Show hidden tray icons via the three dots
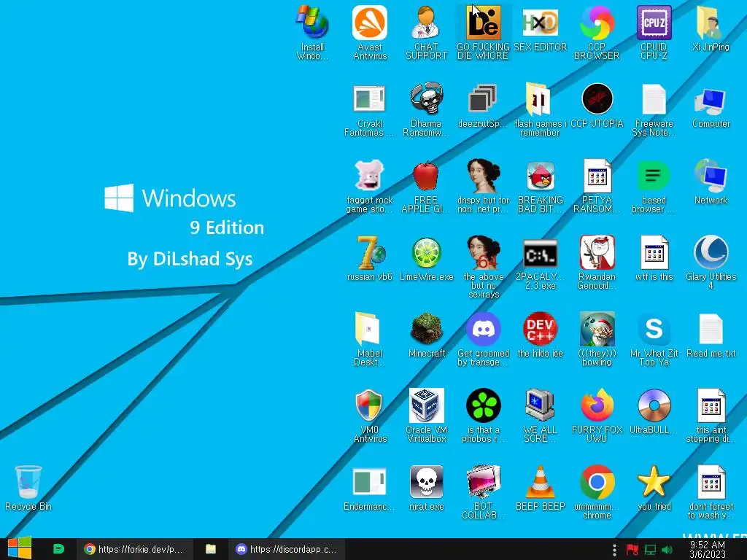Screen dimensions: 747x560 (x=614, y=550)
